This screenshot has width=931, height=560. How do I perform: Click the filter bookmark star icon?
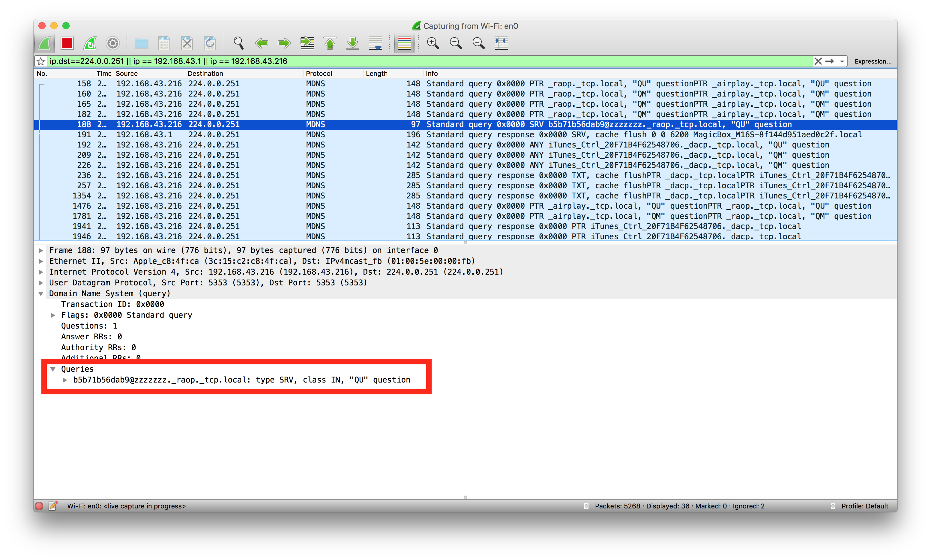point(41,61)
